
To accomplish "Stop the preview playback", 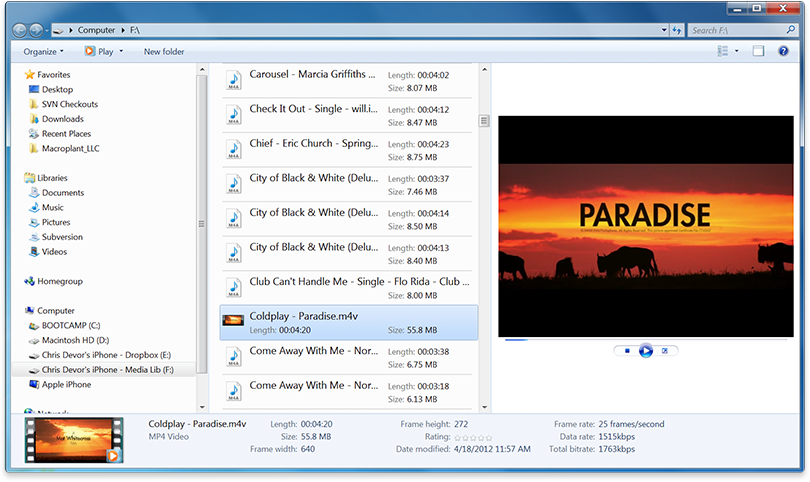I will pyautogui.click(x=627, y=351).
